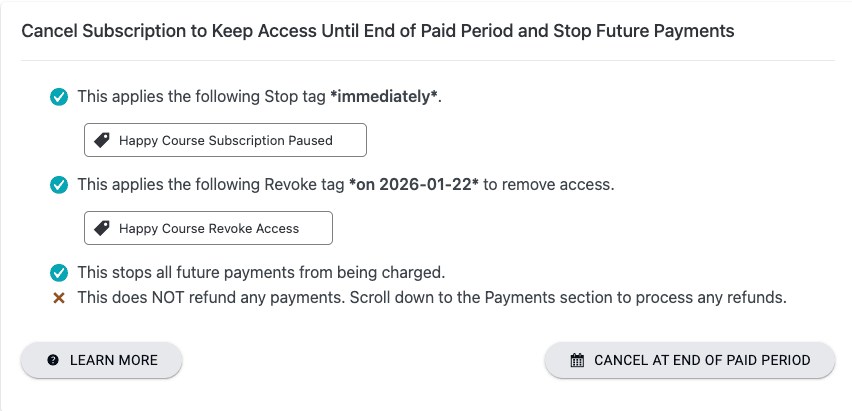Viewport: 852px width, 411px height.
Task: Click tag icon in Happy Course Revoke Access
Action: click(101, 228)
